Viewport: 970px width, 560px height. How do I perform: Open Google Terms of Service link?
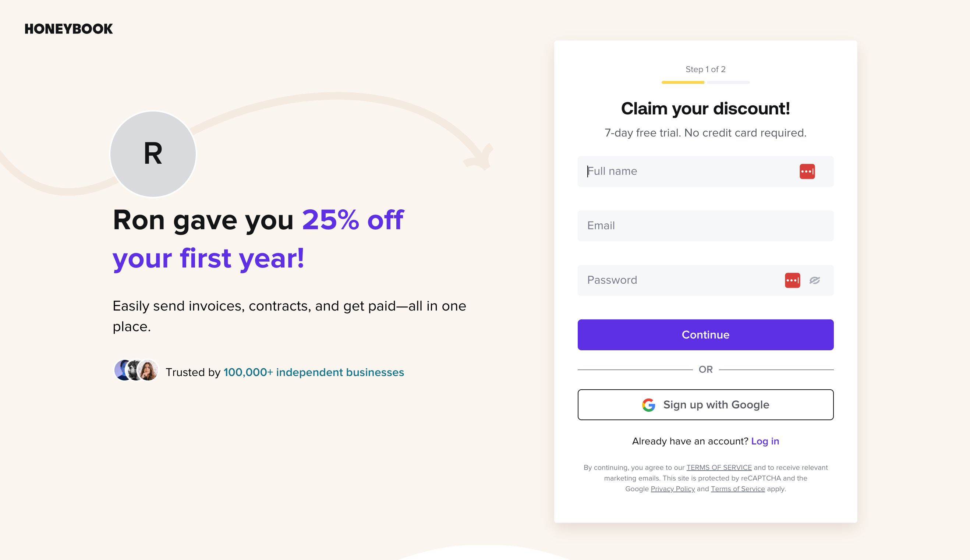[x=737, y=489]
